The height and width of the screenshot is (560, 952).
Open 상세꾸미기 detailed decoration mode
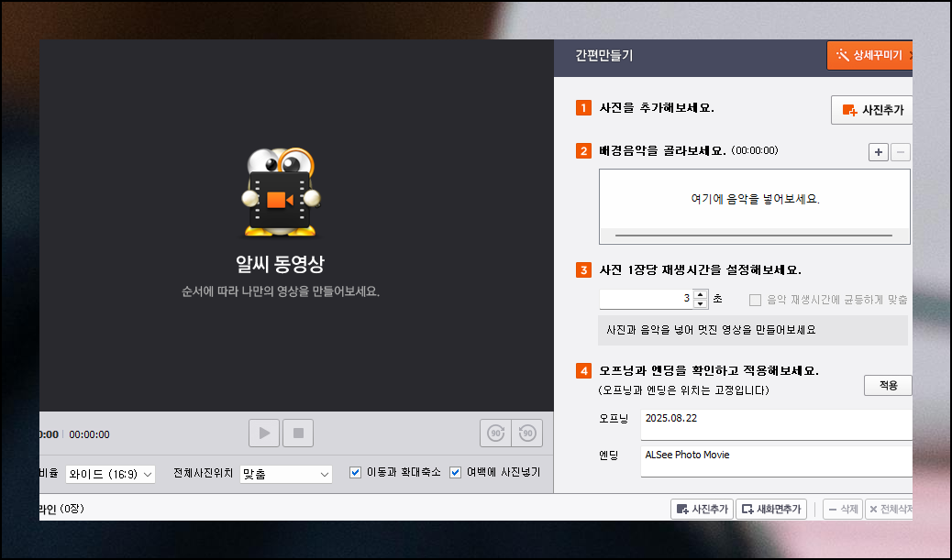(869, 55)
